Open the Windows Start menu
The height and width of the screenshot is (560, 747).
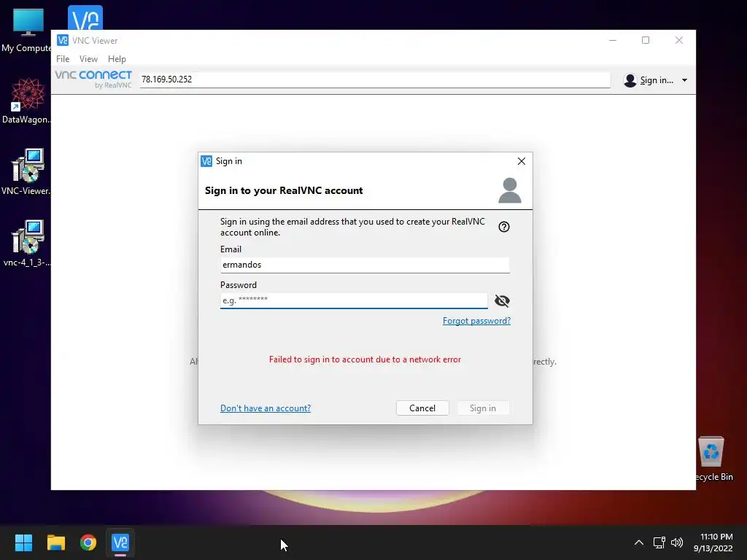click(23, 542)
